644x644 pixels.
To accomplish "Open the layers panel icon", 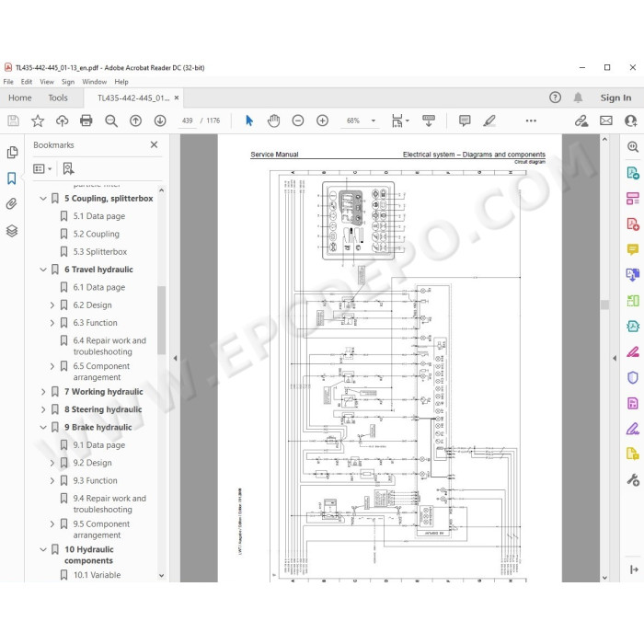I will tap(12, 231).
